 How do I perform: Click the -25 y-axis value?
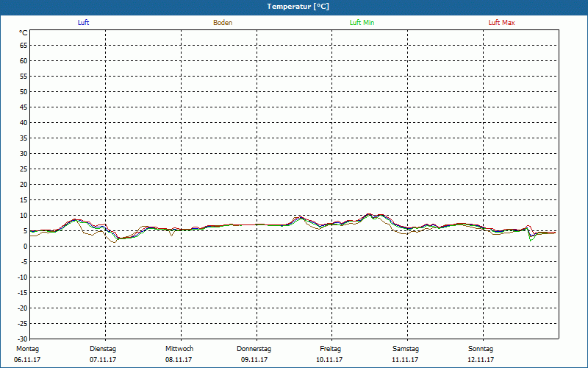coord(23,324)
